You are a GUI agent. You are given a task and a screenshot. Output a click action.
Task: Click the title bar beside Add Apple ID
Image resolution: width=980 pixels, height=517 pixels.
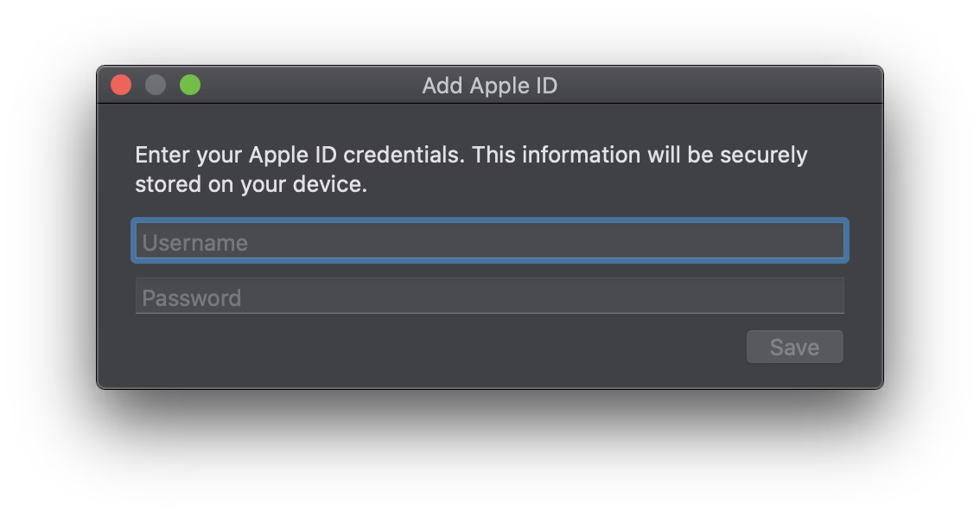coord(691,86)
